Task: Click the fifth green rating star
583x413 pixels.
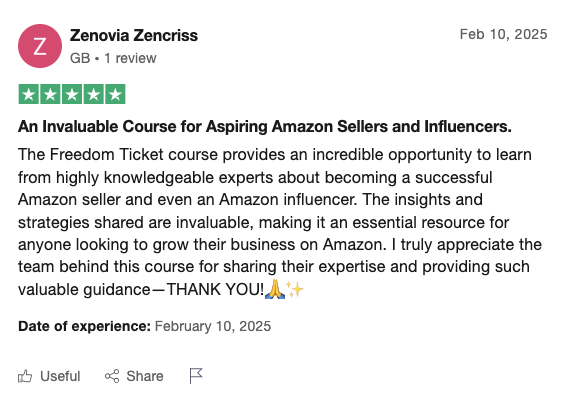Action: coord(115,94)
